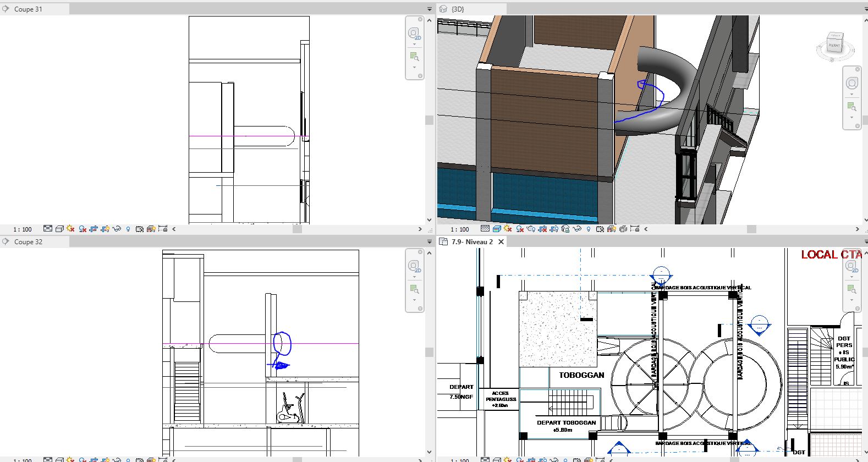Click the zoom region tool in Coupe 31 navigation bar
Image resolution: width=868 pixels, height=462 pixels.
(414, 57)
